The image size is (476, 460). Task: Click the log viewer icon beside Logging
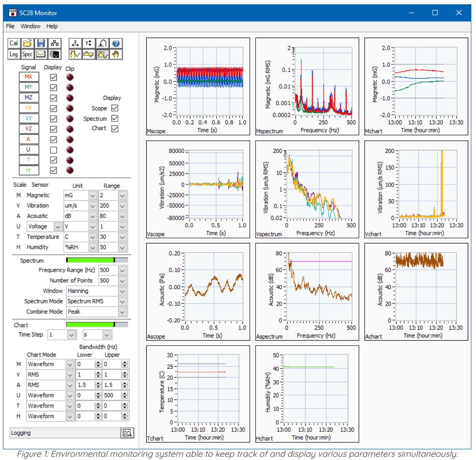pyautogui.click(x=127, y=433)
